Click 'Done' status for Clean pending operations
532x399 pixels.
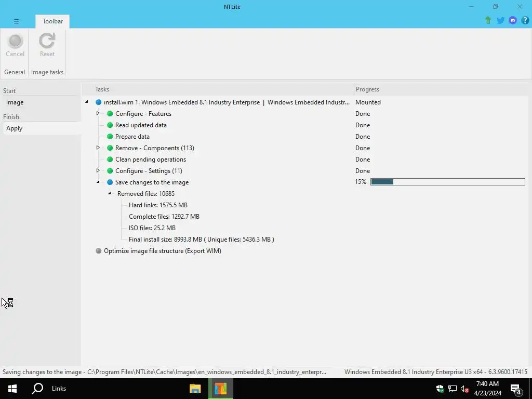tap(363, 159)
